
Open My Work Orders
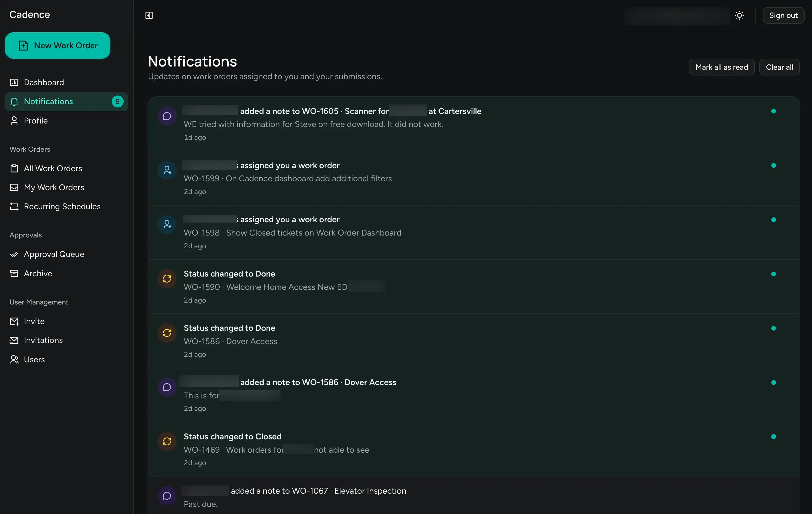tap(66, 187)
